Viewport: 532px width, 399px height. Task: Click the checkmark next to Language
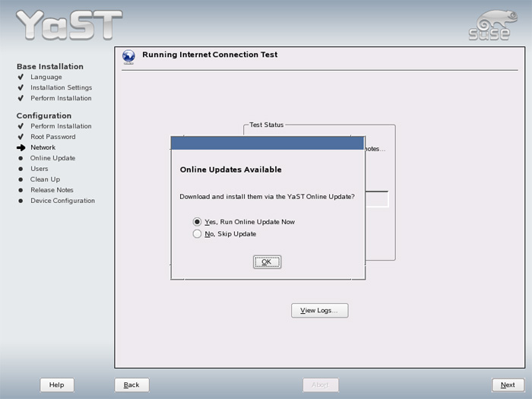point(21,77)
